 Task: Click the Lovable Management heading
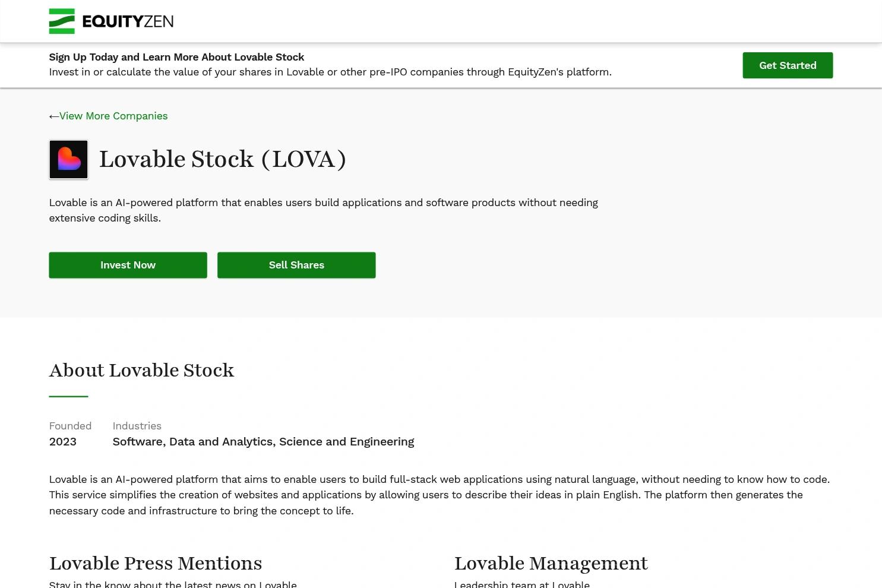click(x=551, y=563)
